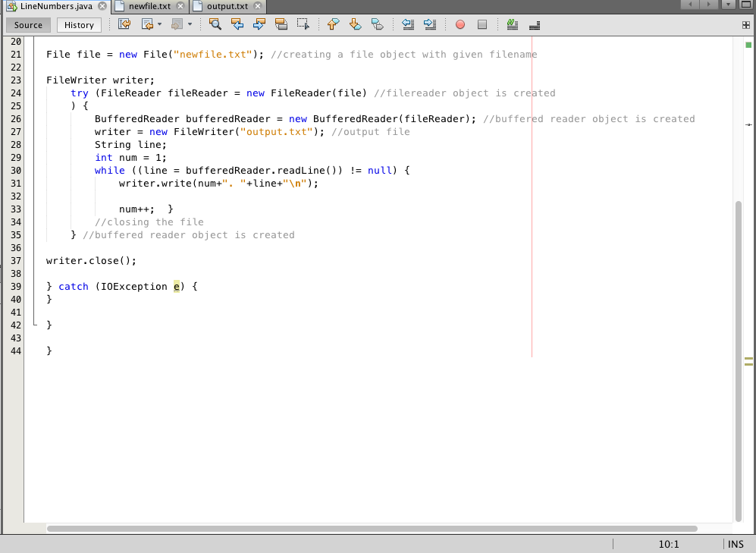This screenshot has height=553, width=756.
Task: Start macro recording red circle
Action: (460, 24)
